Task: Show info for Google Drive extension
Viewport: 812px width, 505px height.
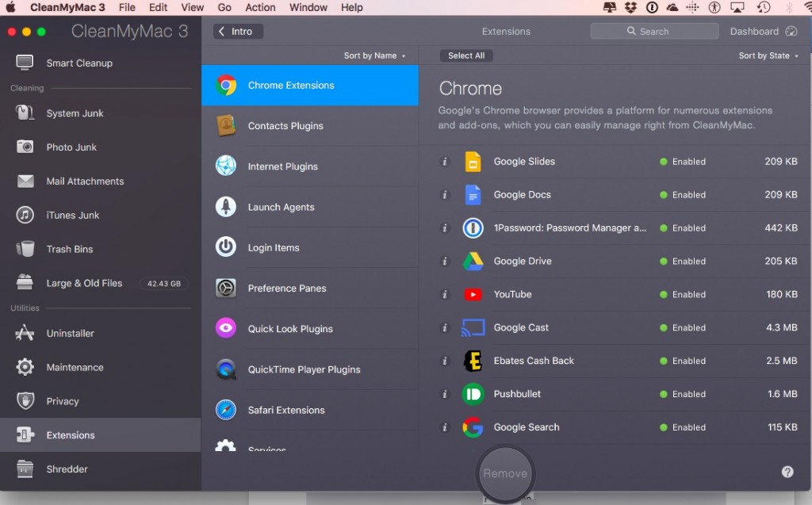Action: click(x=444, y=261)
